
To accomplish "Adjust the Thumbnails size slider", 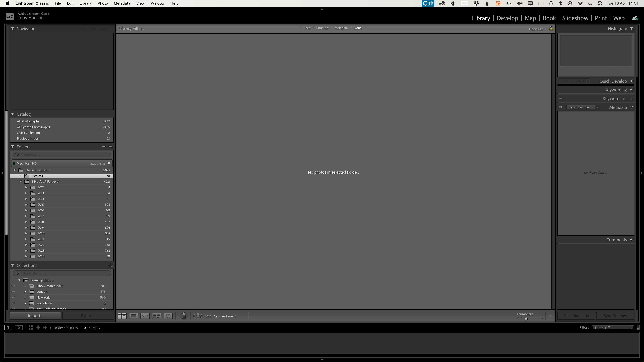I will (x=526, y=318).
